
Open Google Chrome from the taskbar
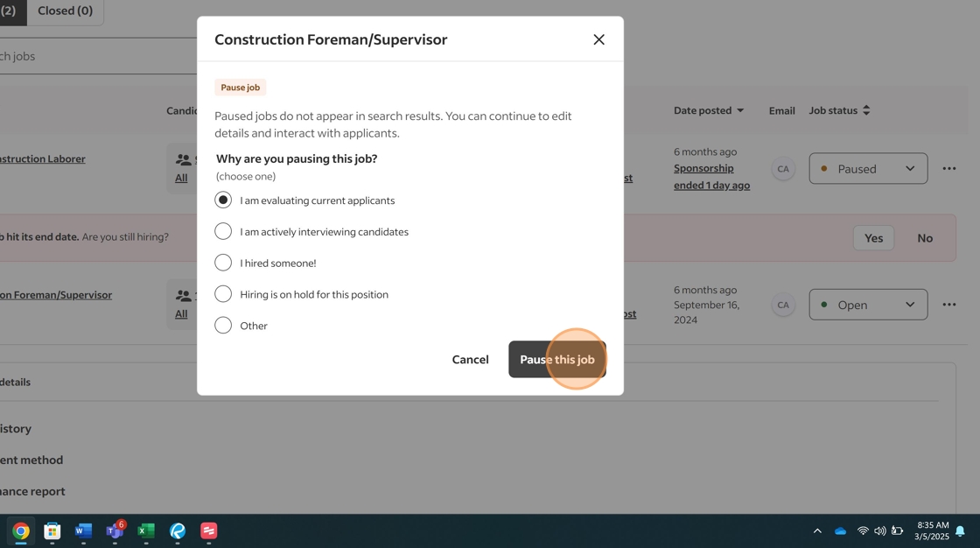click(x=21, y=530)
